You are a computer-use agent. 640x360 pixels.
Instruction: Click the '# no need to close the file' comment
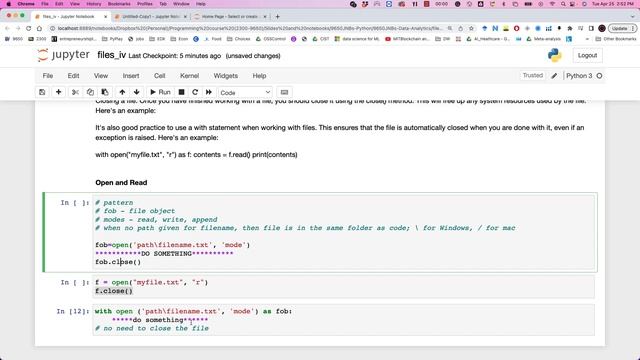click(x=152, y=329)
